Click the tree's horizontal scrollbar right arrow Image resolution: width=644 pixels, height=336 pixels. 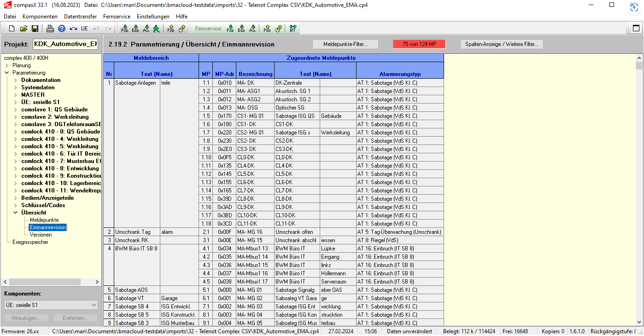click(97, 282)
